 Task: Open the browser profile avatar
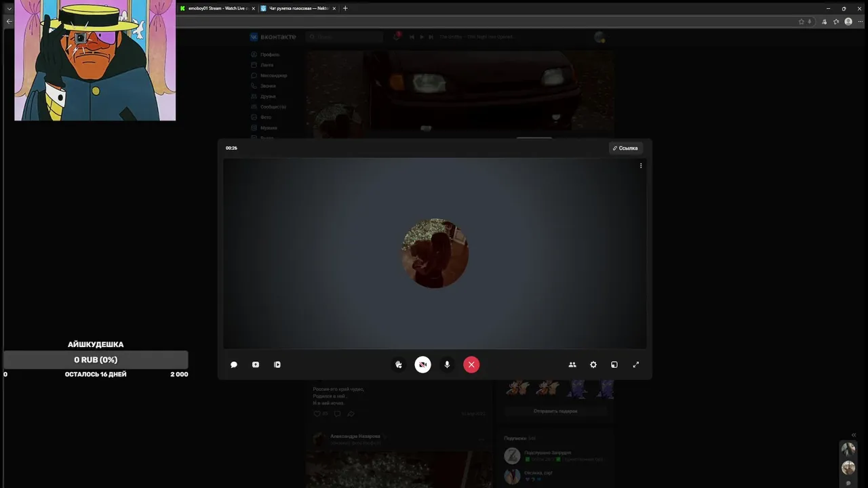point(848,22)
